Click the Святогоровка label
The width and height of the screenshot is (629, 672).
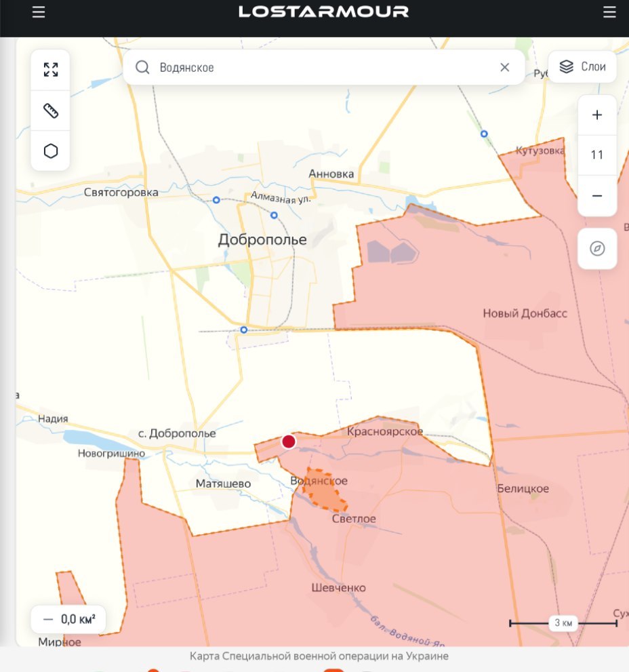click(x=121, y=193)
